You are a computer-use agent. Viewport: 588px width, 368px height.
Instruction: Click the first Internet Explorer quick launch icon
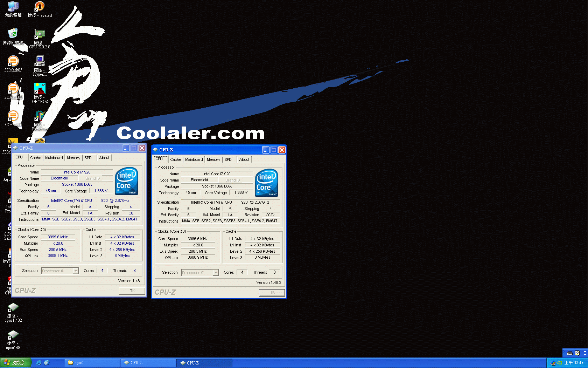39,363
